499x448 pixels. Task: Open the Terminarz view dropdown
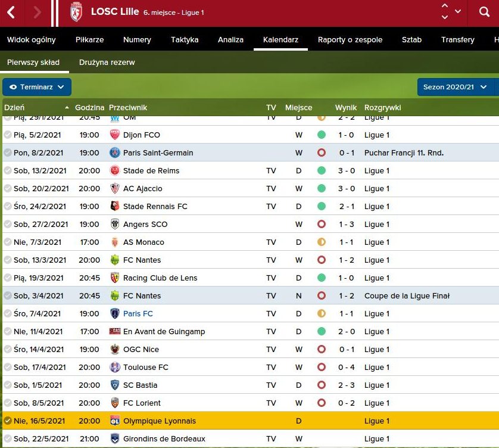(x=37, y=87)
